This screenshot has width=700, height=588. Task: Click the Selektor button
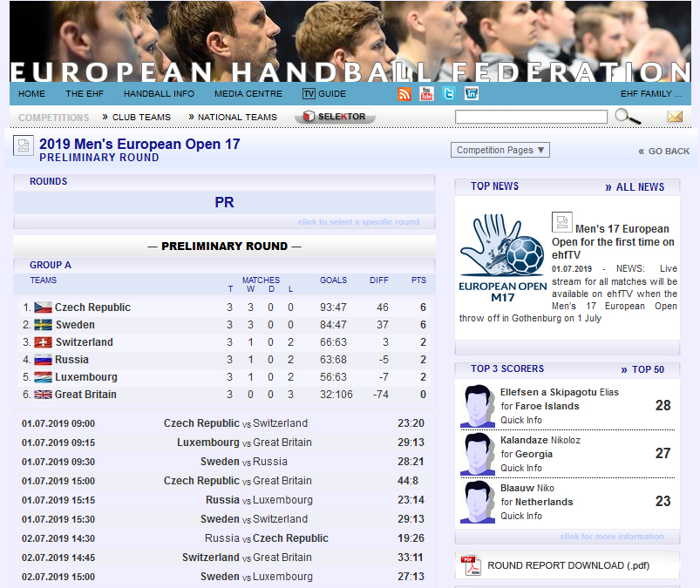tap(335, 117)
